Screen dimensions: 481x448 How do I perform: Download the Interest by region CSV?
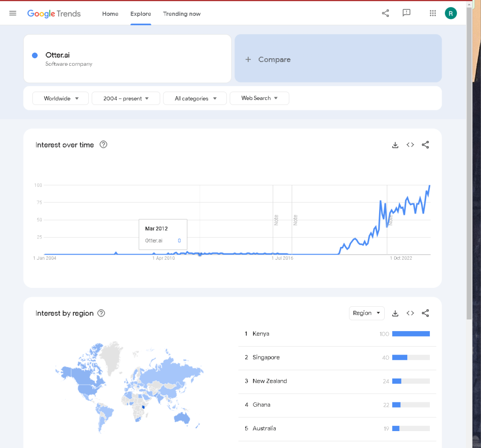click(395, 313)
